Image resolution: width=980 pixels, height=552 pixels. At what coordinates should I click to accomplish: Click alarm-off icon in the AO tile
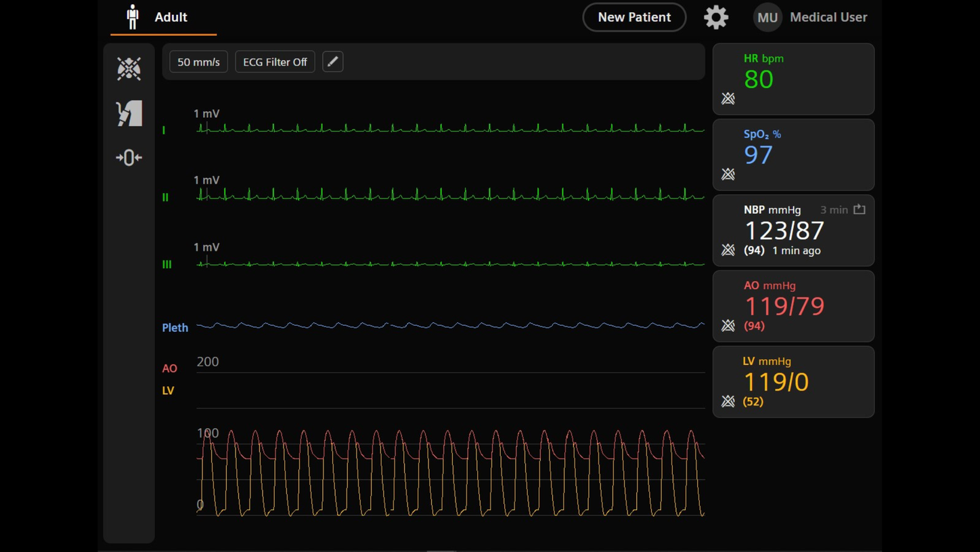tap(728, 326)
